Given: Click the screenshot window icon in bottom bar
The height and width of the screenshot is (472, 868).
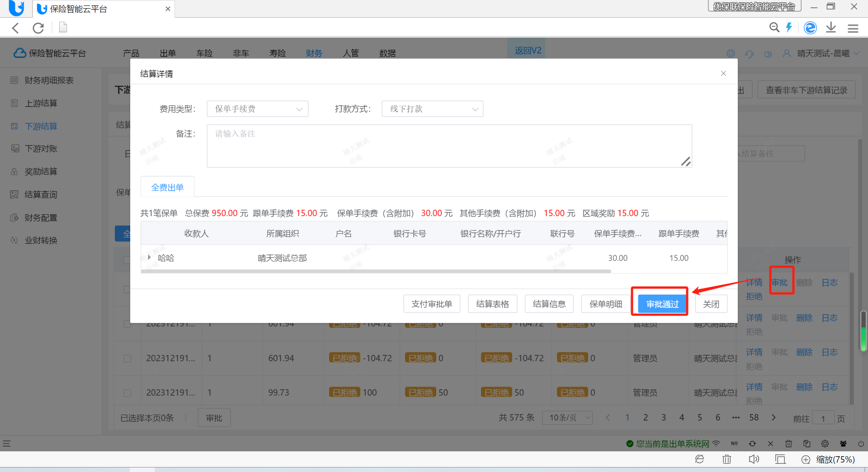Looking at the screenshot, I should pos(780,459).
